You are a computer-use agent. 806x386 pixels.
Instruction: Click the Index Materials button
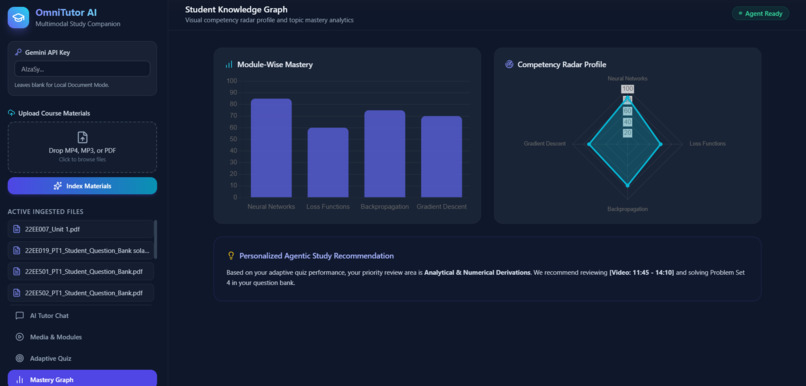point(82,186)
